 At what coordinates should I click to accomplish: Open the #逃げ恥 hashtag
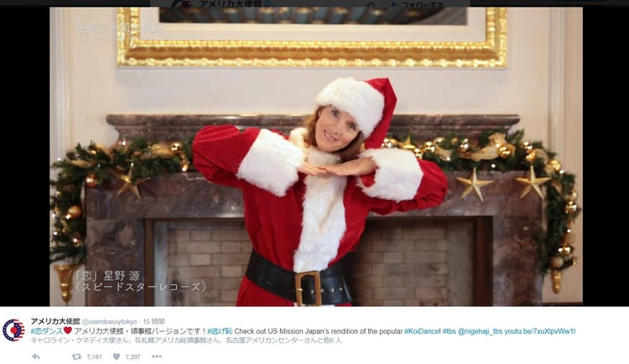pyautogui.click(x=220, y=331)
